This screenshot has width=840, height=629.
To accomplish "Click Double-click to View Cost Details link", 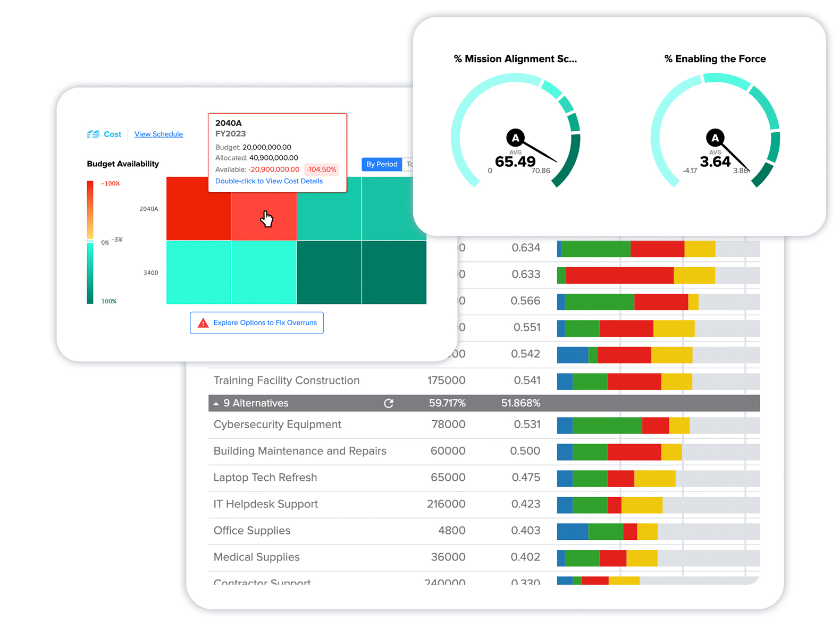I will (x=268, y=181).
